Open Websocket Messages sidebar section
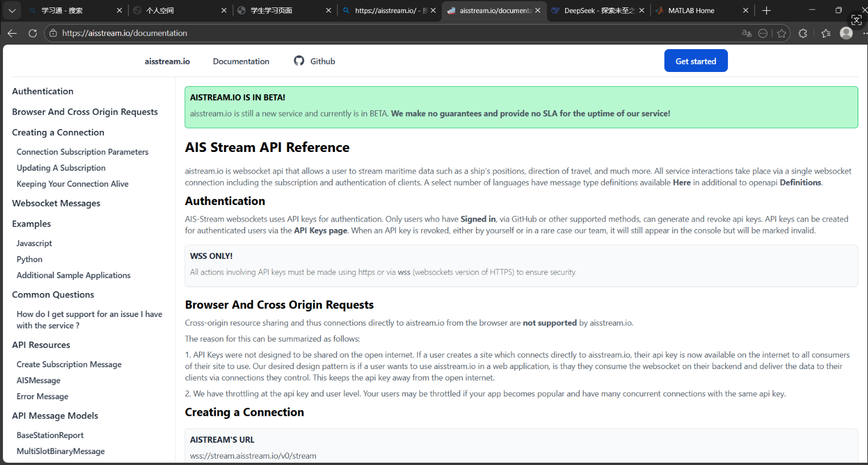This screenshot has width=868, height=465. (x=56, y=203)
